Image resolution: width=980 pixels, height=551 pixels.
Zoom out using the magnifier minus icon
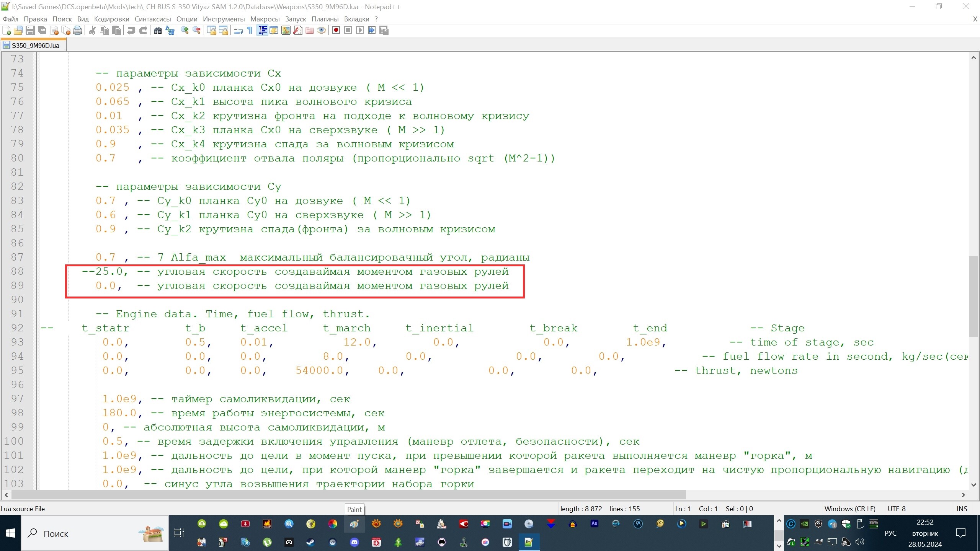click(196, 30)
